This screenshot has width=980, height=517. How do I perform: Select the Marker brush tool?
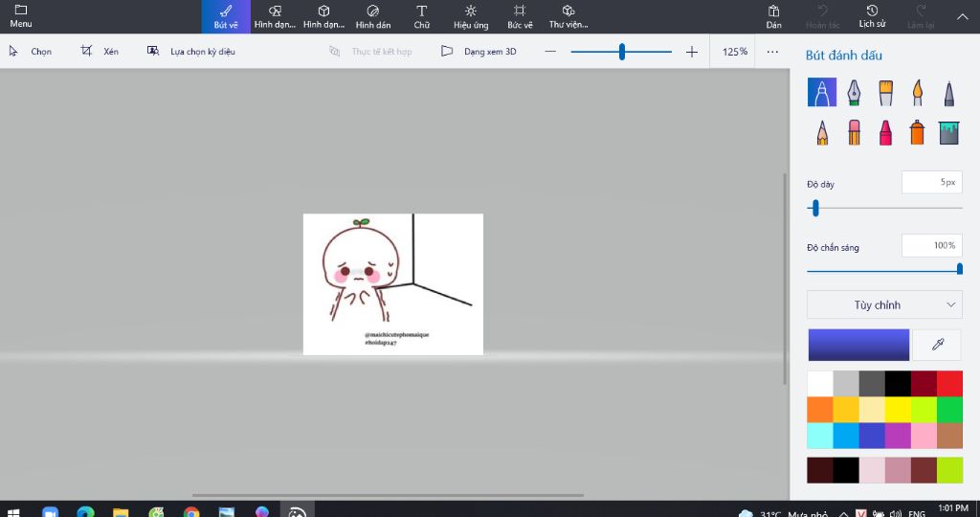822,93
